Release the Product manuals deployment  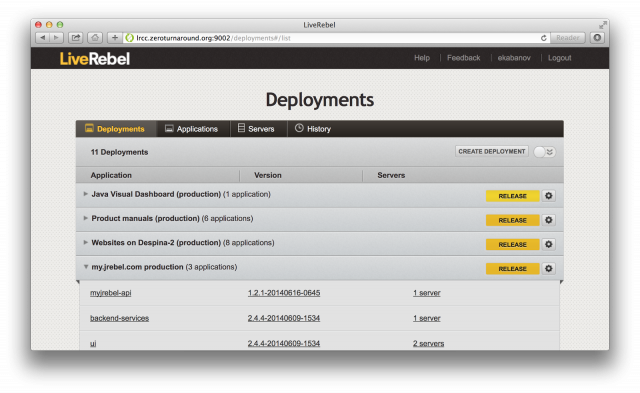[512, 220]
